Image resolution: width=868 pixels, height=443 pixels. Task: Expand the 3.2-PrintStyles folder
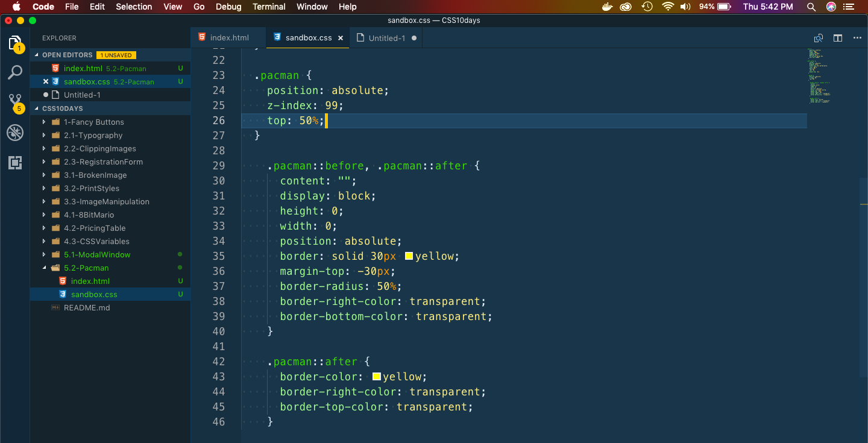click(43, 188)
